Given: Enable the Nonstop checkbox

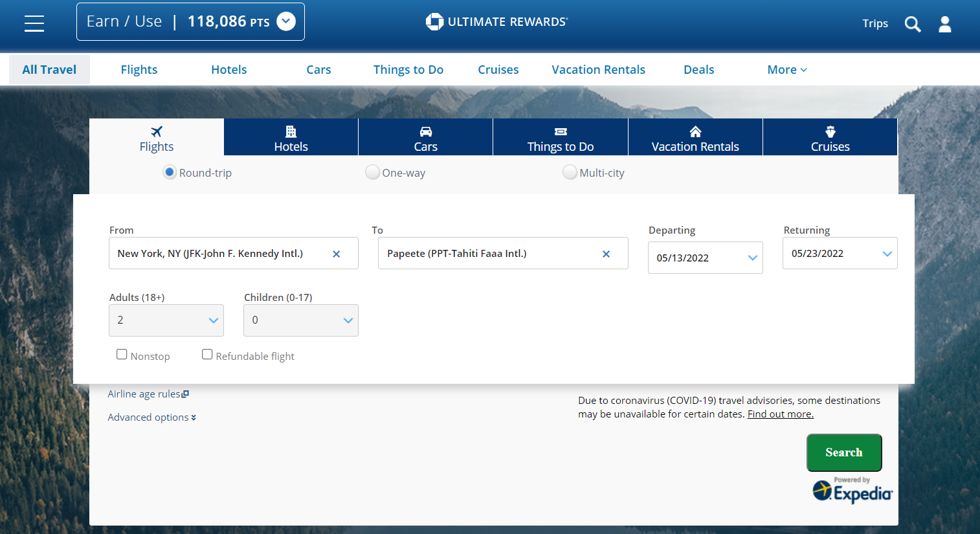Looking at the screenshot, I should 122,354.
